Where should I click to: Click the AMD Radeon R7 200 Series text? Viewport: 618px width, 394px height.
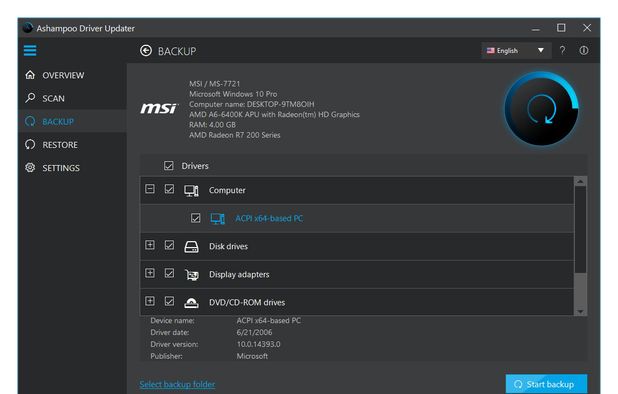coord(235,135)
